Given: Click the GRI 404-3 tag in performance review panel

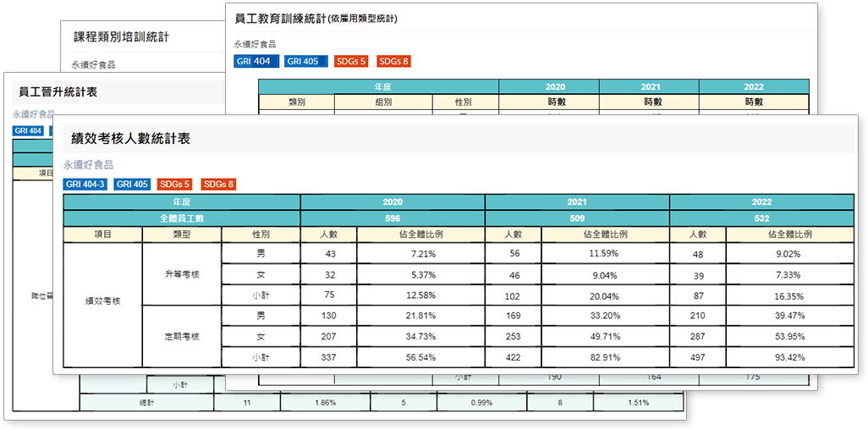Looking at the screenshot, I should click(85, 184).
